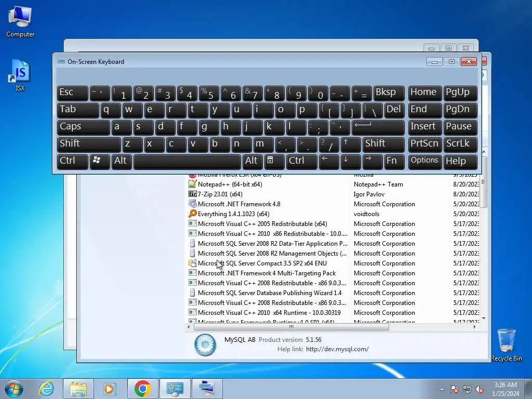This screenshot has width=532, height=399.
Task: Click the left arrow key on keyboard
Action: tap(329, 162)
